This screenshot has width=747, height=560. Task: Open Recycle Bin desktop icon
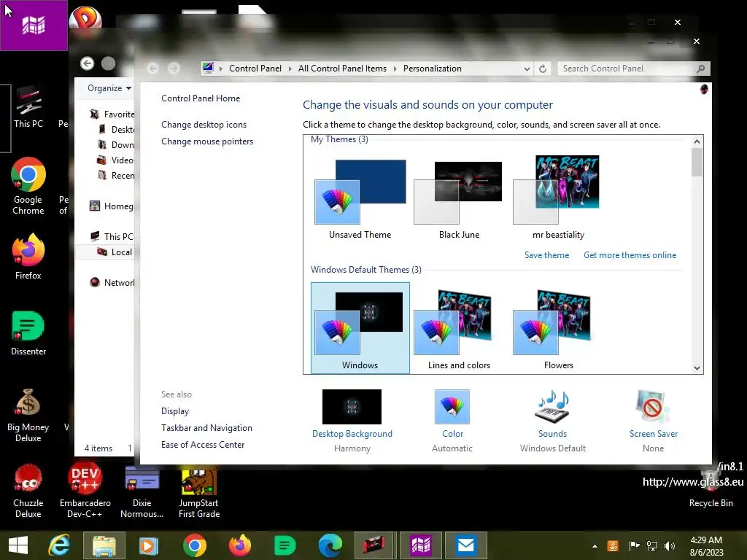click(711, 488)
